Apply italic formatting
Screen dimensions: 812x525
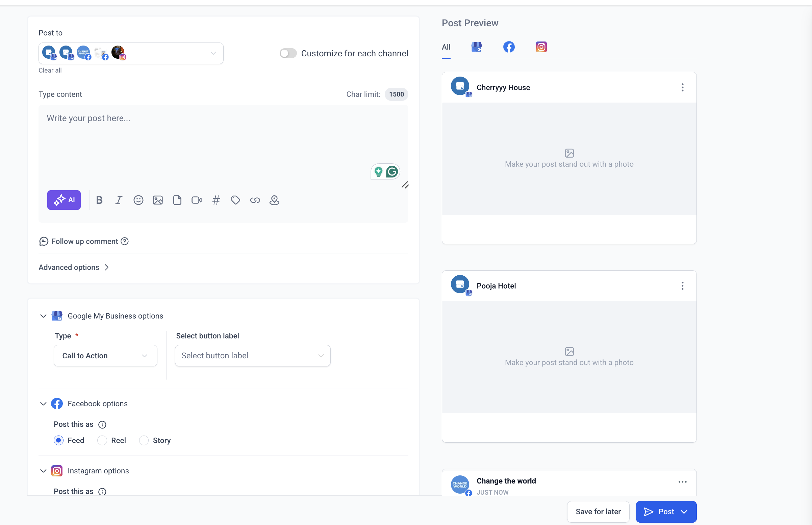coord(118,200)
